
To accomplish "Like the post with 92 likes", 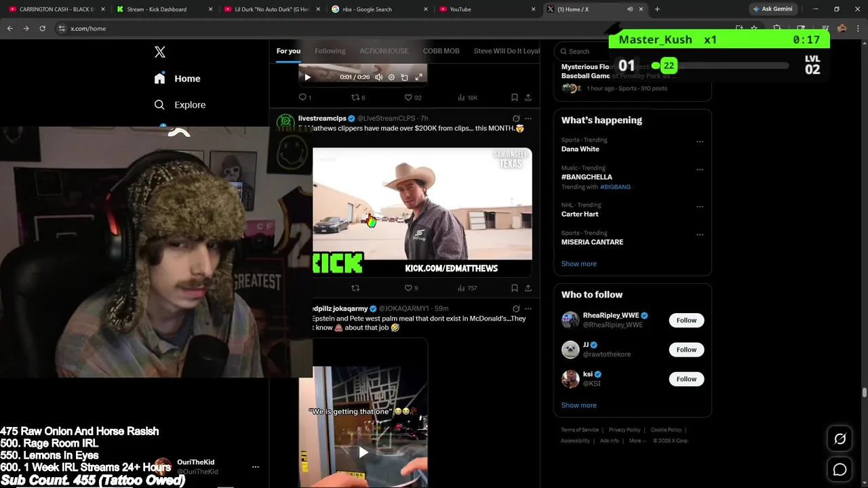I will click(412, 98).
